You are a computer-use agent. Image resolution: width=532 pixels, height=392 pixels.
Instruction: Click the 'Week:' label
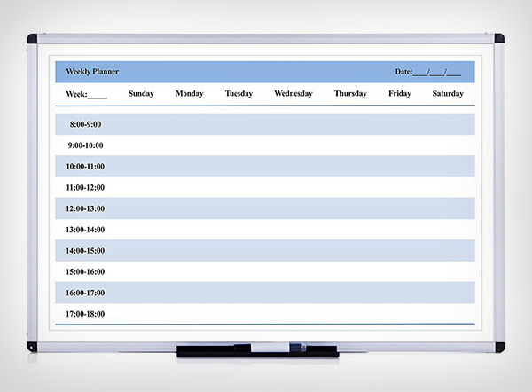click(76, 94)
